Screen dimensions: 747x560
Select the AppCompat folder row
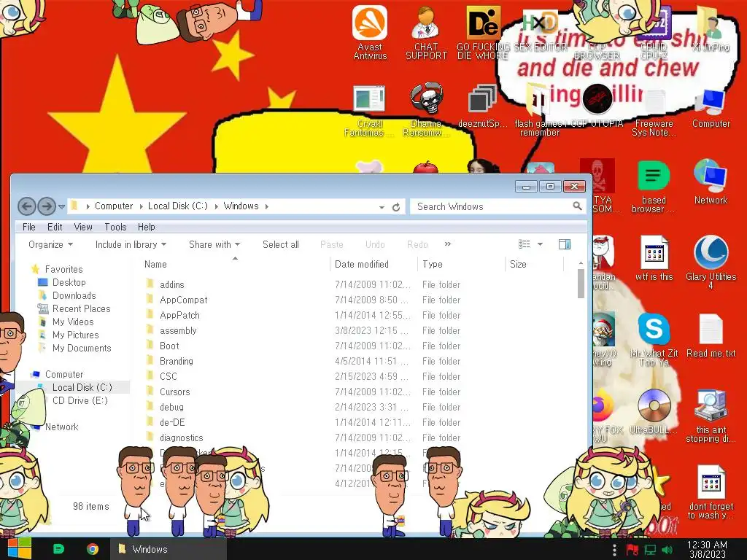[305, 300]
